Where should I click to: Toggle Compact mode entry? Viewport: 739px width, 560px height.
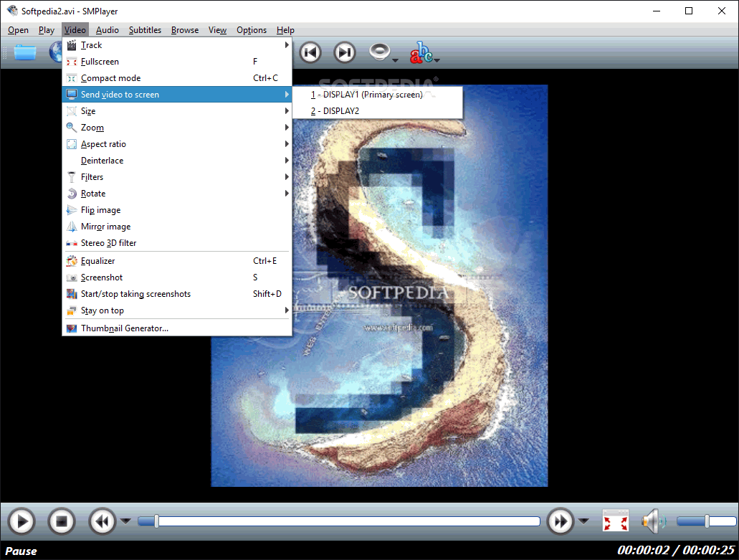coord(177,78)
